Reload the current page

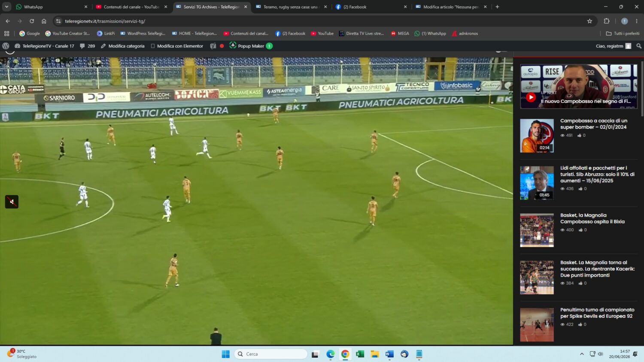click(32, 21)
